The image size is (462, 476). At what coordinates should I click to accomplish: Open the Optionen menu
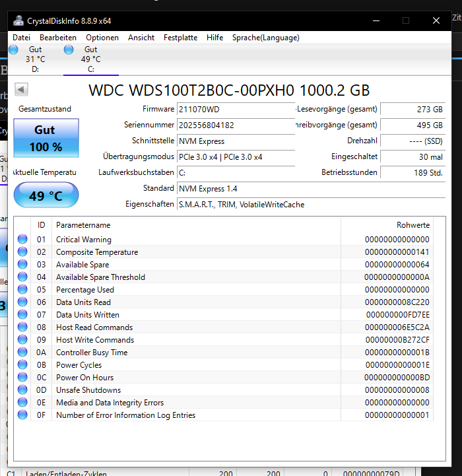click(x=102, y=38)
